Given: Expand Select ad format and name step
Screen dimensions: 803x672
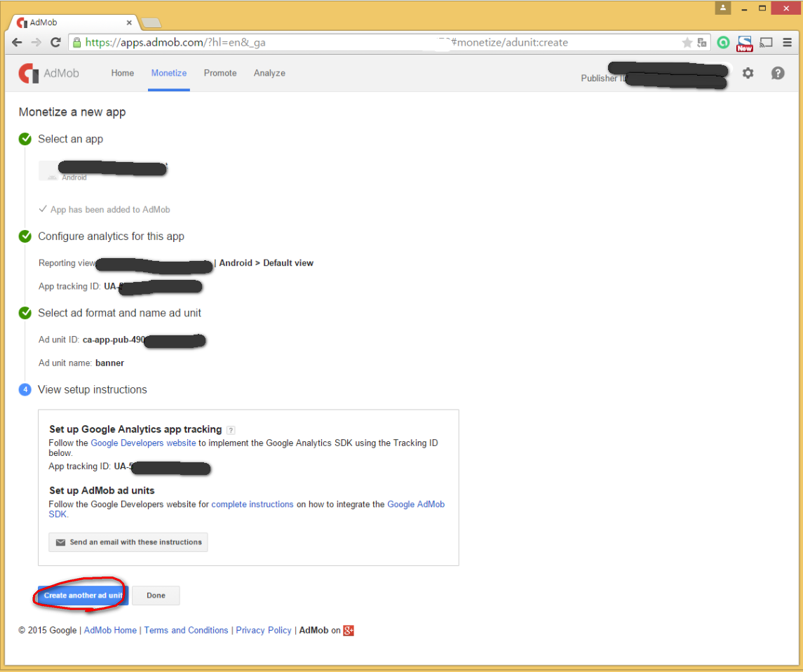Looking at the screenshot, I should pos(119,313).
